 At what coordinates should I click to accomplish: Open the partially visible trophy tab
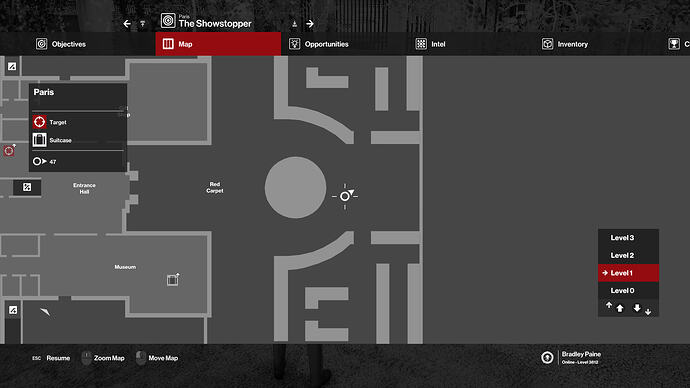click(678, 44)
